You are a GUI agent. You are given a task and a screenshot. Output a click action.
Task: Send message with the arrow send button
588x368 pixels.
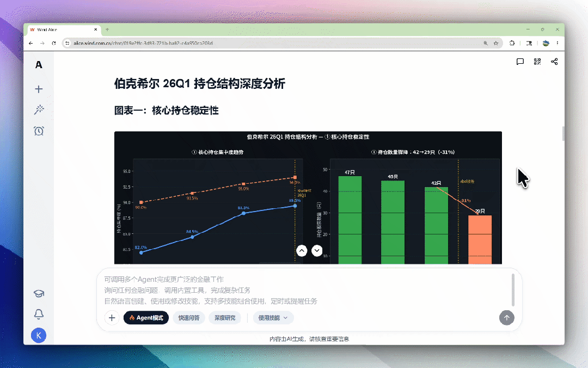[507, 318]
